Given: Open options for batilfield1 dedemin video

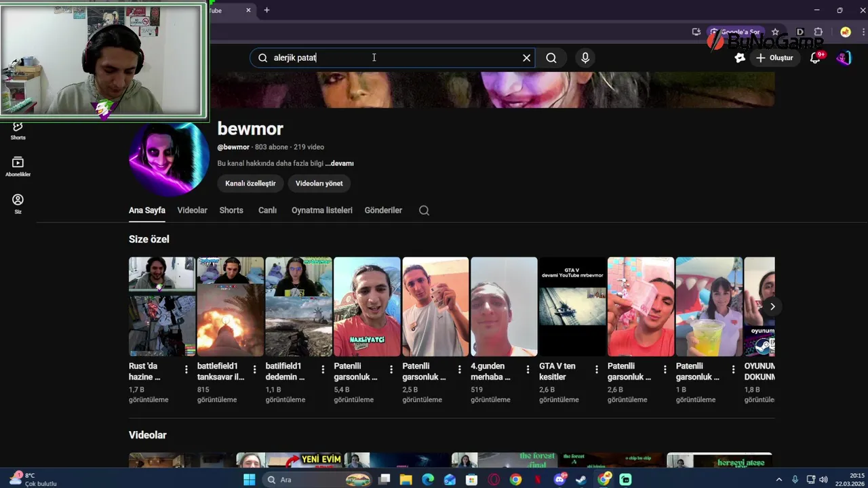Looking at the screenshot, I should coord(323,369).
